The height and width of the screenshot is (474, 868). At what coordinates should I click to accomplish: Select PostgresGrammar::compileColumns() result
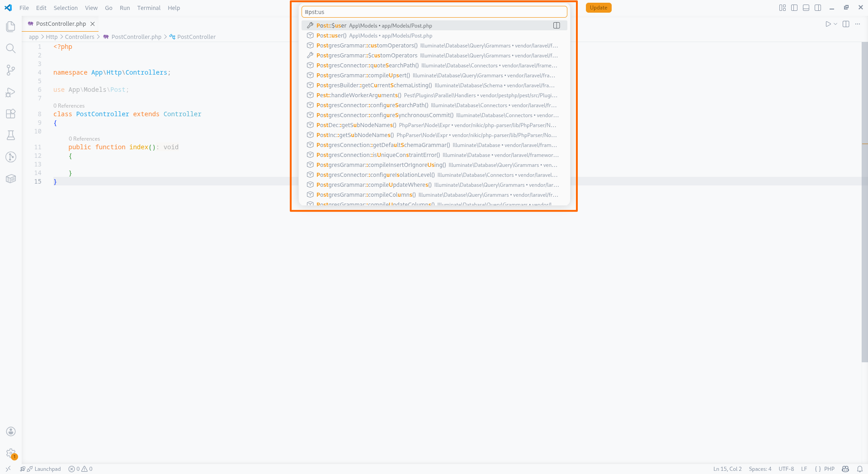(434, 195)
